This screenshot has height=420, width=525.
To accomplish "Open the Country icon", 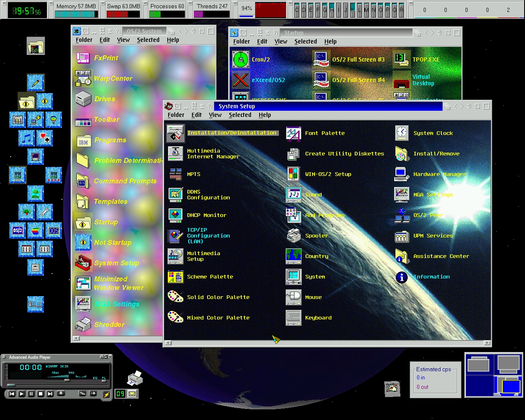I will [x=294, y=256].
